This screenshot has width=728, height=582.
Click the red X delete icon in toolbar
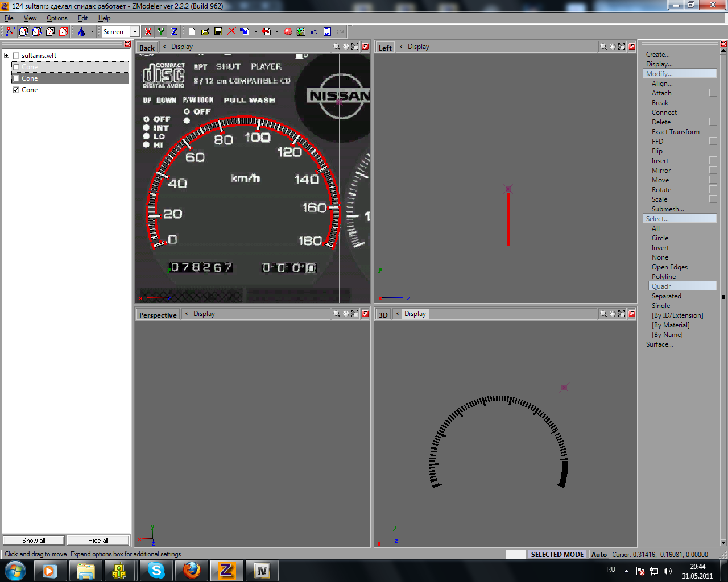click(231, 32)
